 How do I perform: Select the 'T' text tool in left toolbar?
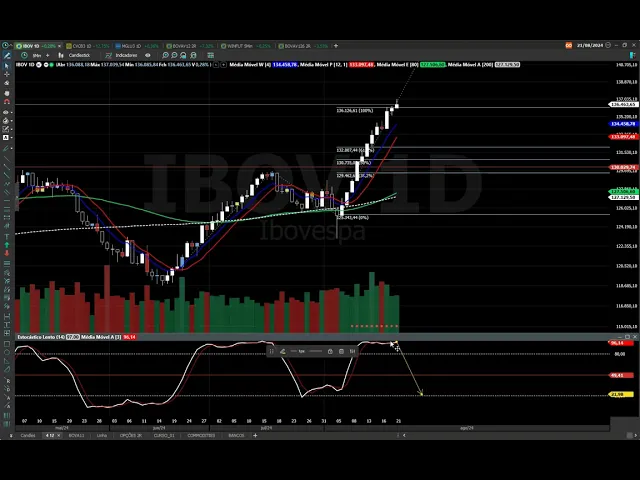pos(7,236)
